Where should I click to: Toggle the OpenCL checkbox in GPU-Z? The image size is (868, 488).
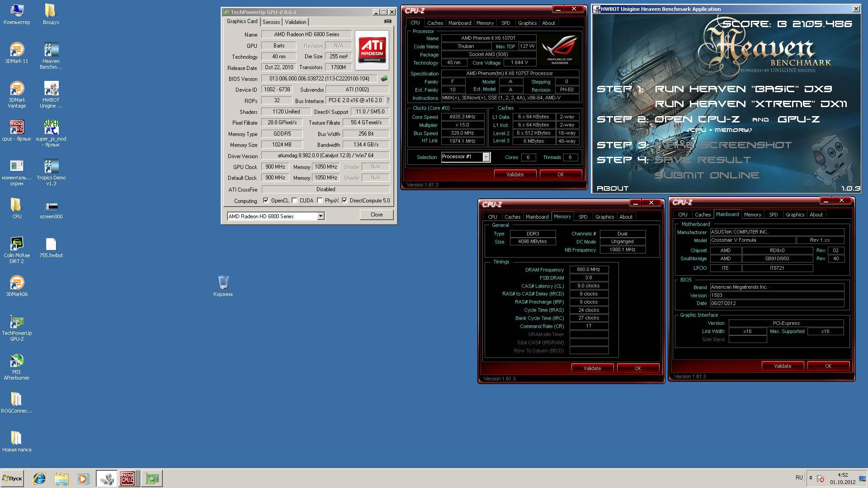pyautogui.click(x=266, y=201)
